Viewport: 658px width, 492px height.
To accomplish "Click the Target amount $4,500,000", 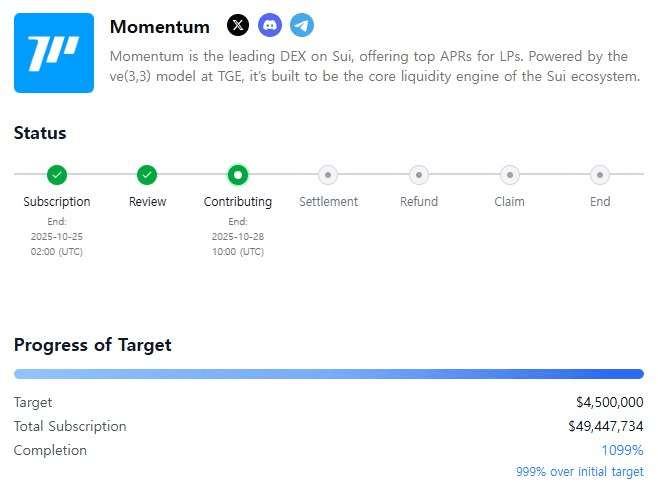I will click(x=609, y=402).
